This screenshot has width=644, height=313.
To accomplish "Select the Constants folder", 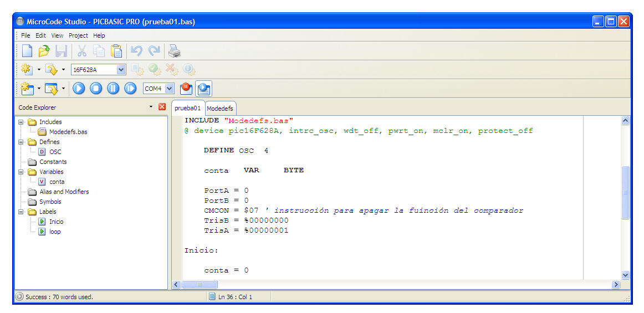I will coord(53,162).
